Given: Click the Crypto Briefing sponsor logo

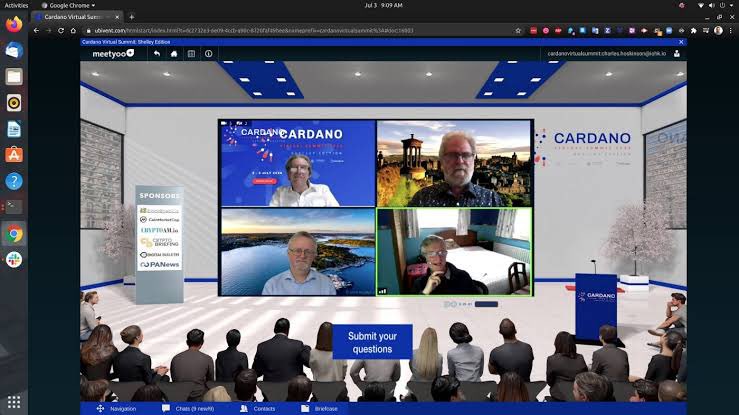Looking at the screenshot, I should pos(160,242).
